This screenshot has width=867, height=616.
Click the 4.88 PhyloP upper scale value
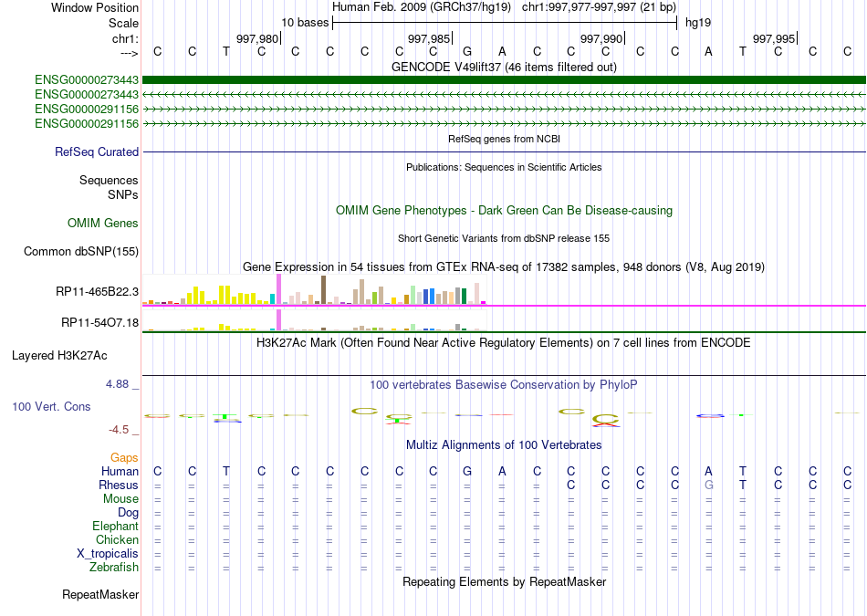pyautogui.click(x=117, y=384)
